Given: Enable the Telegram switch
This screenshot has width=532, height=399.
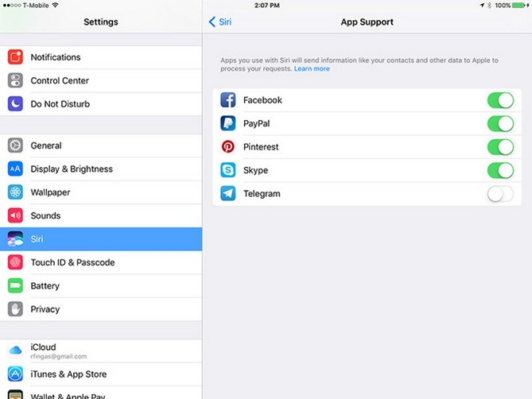Looking at the screenshot, I should 500,194.
